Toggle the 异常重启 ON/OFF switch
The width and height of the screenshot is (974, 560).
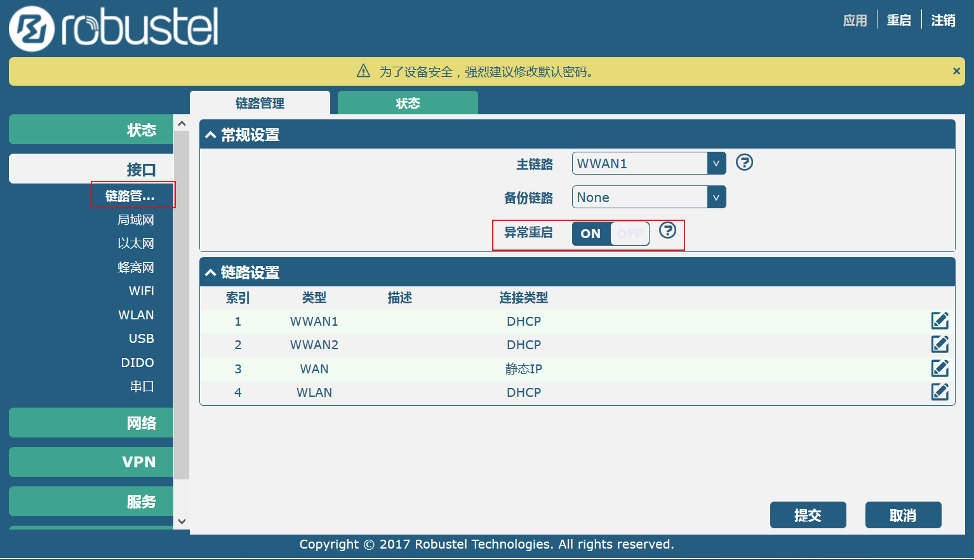[610, 234]
